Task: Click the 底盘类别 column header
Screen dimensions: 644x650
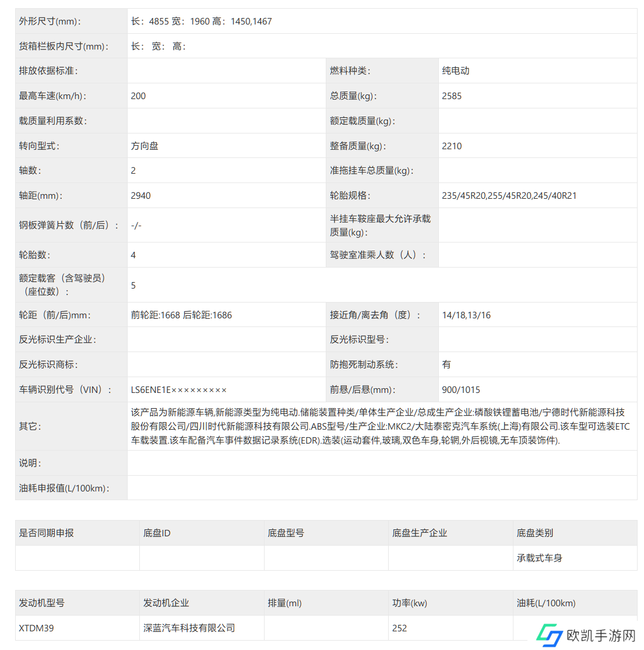Action: click(534, 533)
